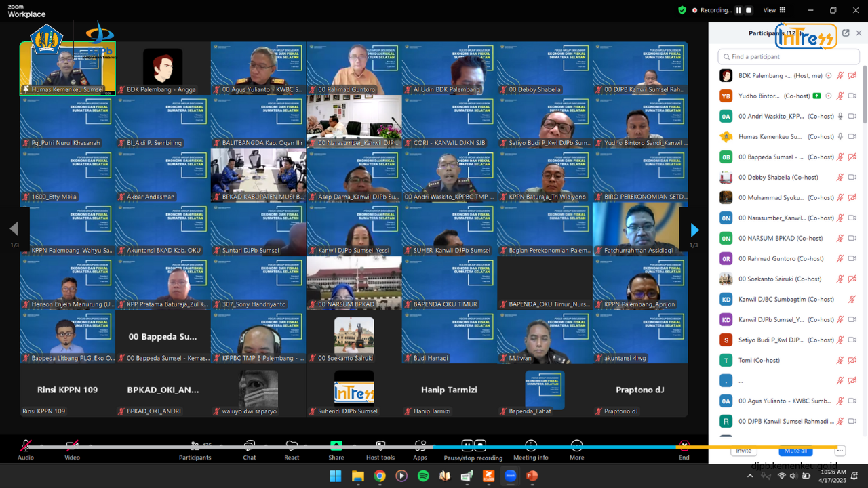Select Kanwil DJPb Sumsel_Yessi video tile
Viewport: 868px width, 488px height.
click(x=354, y=229)
